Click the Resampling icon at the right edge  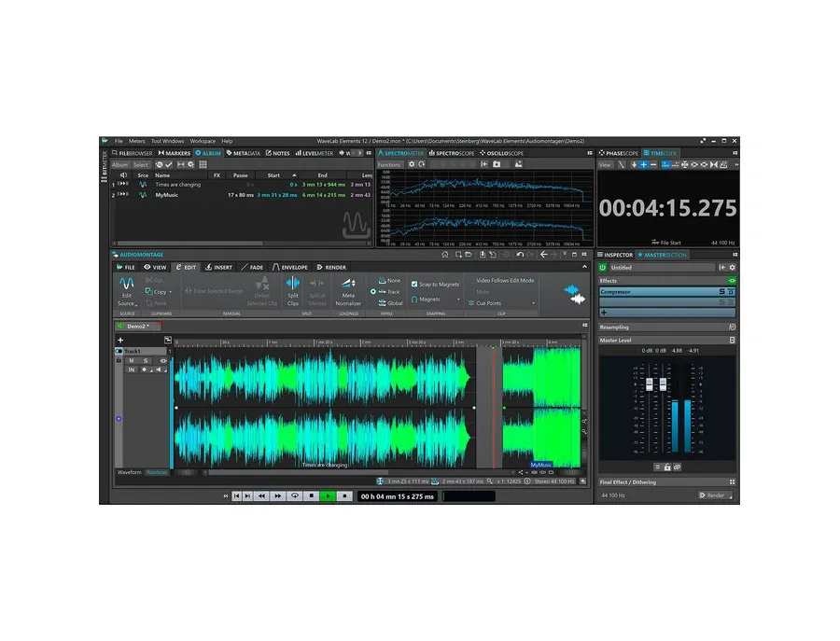pyautogui.click(x=732, y=327)
